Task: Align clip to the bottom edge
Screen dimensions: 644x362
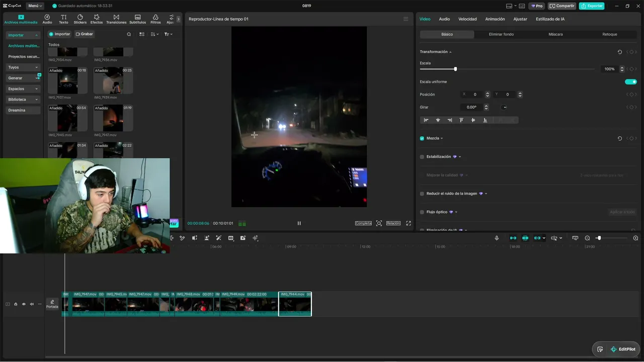Action: pos(485,120)
